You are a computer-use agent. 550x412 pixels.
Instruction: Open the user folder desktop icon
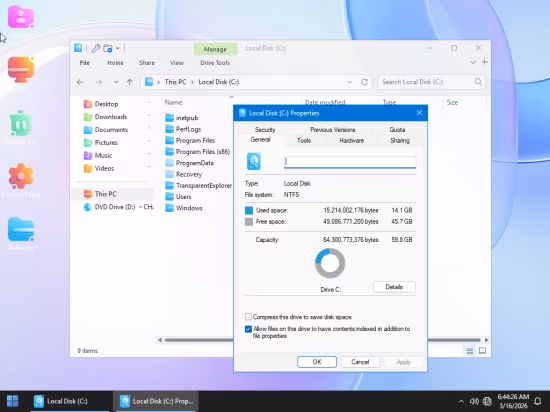point(21,17)
